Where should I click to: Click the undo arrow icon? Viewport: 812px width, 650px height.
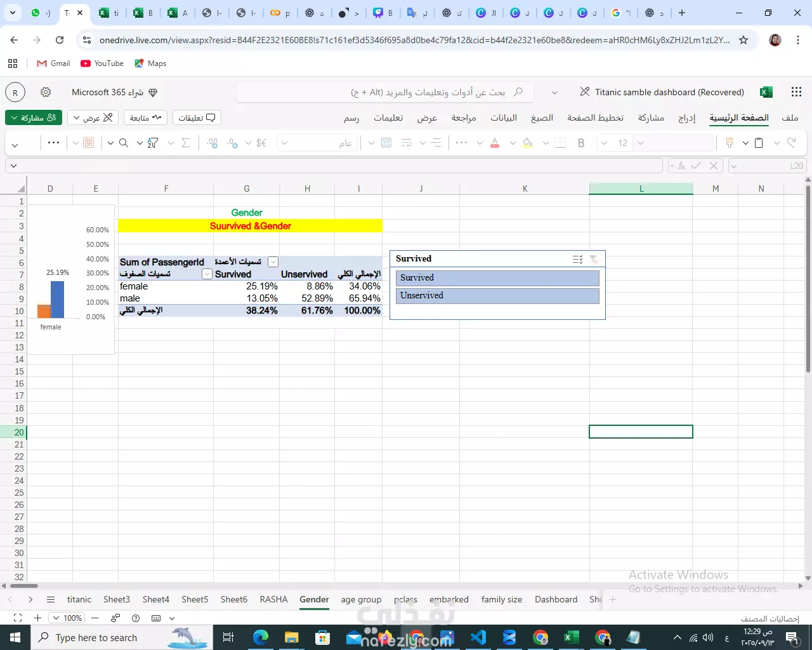pos(792,143)
